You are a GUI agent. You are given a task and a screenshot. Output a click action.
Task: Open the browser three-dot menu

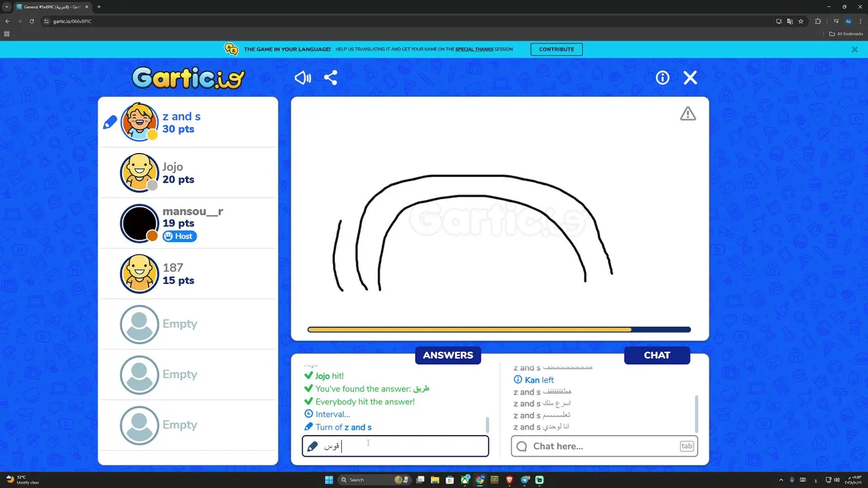tap(860, 21)
